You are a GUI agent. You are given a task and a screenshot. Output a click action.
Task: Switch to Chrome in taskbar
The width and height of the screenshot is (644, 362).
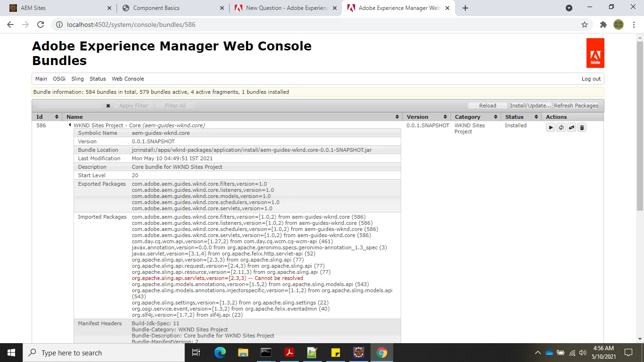point(382,353)
